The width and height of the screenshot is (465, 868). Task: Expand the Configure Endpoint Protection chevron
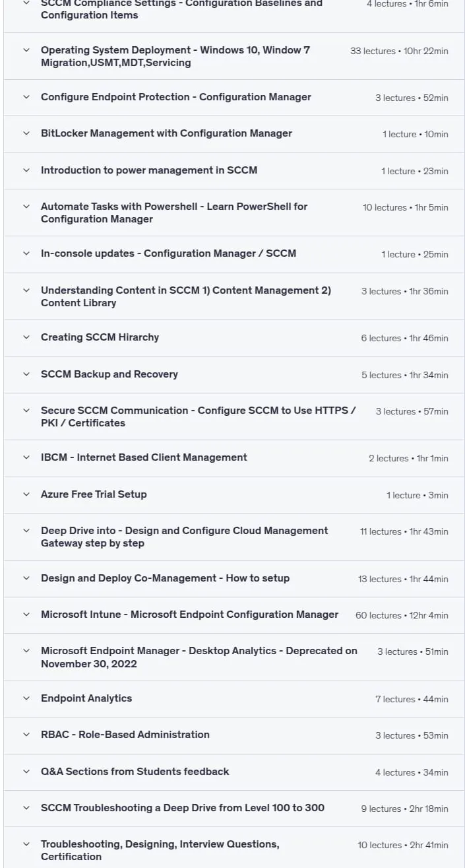(26, 97)
